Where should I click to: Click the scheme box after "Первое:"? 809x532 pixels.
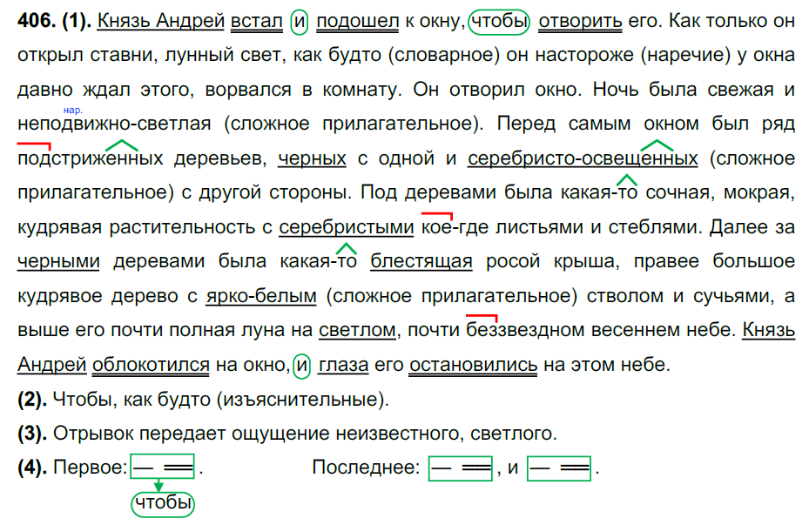[x=163, y=468]
